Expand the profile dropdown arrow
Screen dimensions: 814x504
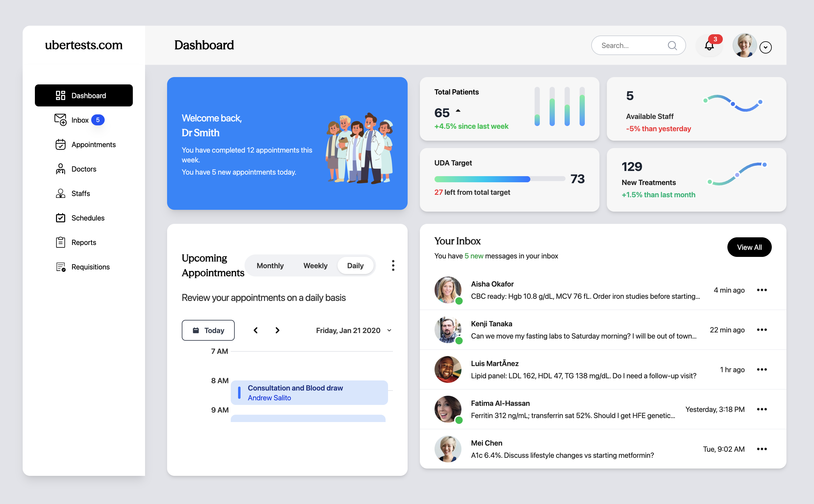(x=765, y=47)
